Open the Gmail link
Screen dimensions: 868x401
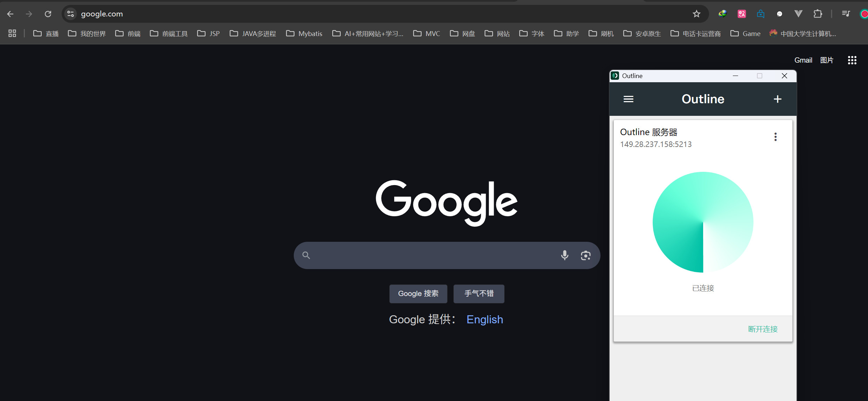coord(803,60)
